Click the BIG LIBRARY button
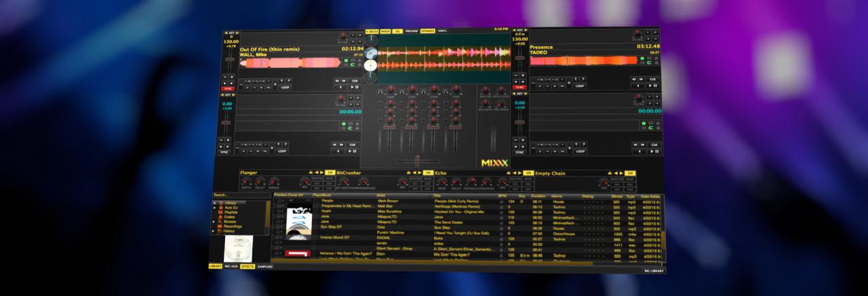The height and width of the screenshot is (296, 868). point(654,271)
